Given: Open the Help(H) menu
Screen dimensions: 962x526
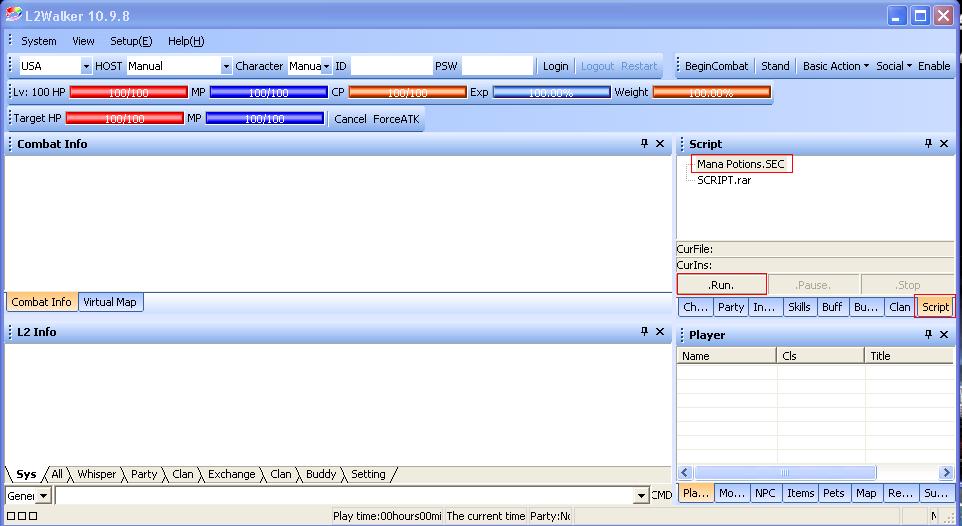Looking at the screenshot, I should coord(186,41).
